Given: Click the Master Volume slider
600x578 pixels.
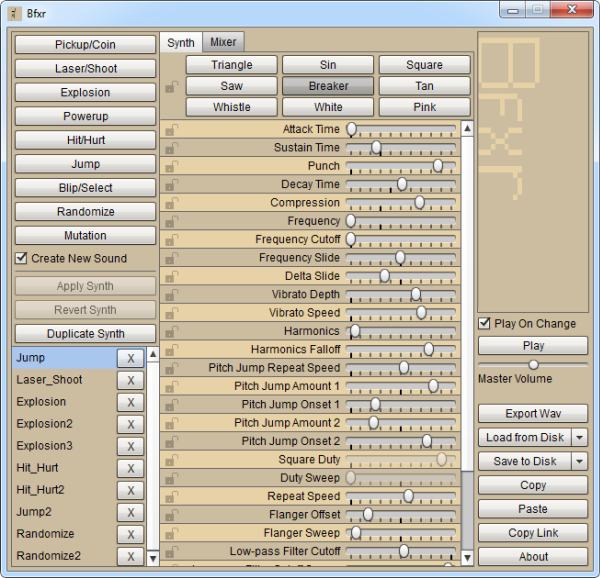Looking at the screenshot, I should click(x=533, y=365).
